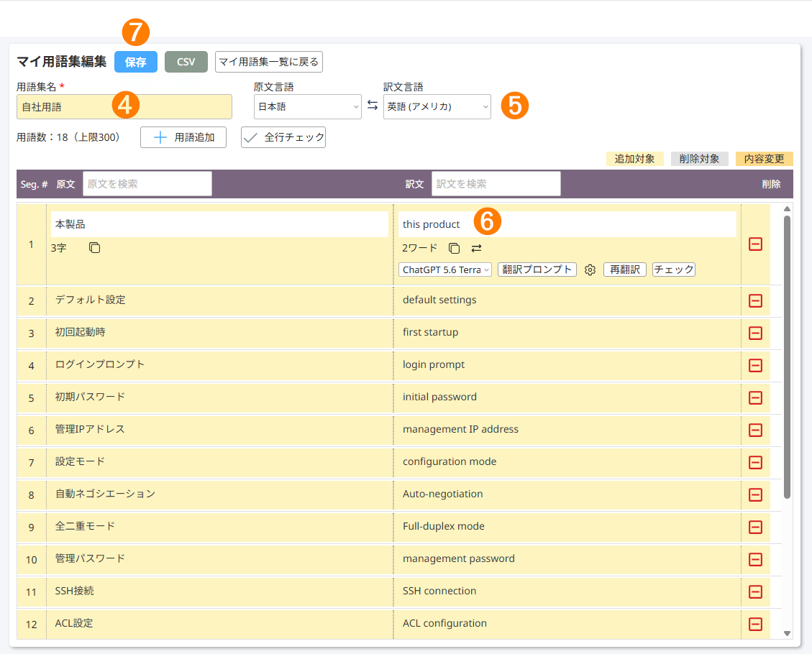The width and height of the screenshot is (812, 654).
Task: Delete the 全二重モード row
Action: point(755,528)
